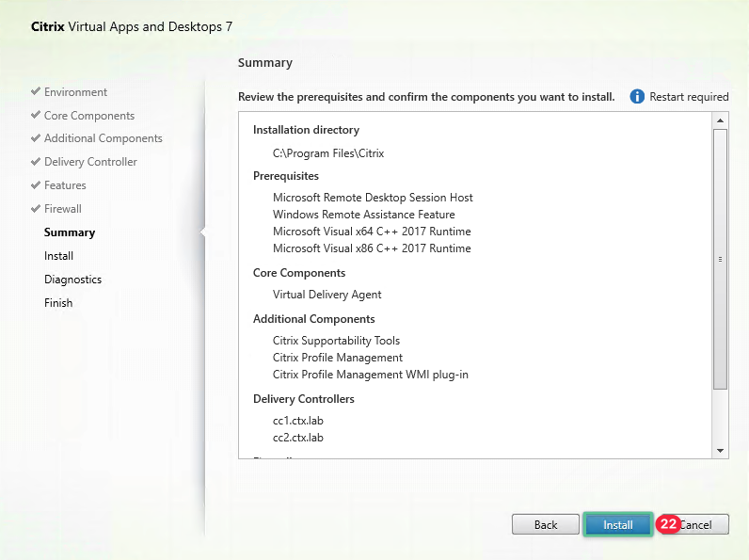The image size is (749, 560).
Task: Click the summary list scrollbar thumb
Action: [x=721, y=259]
